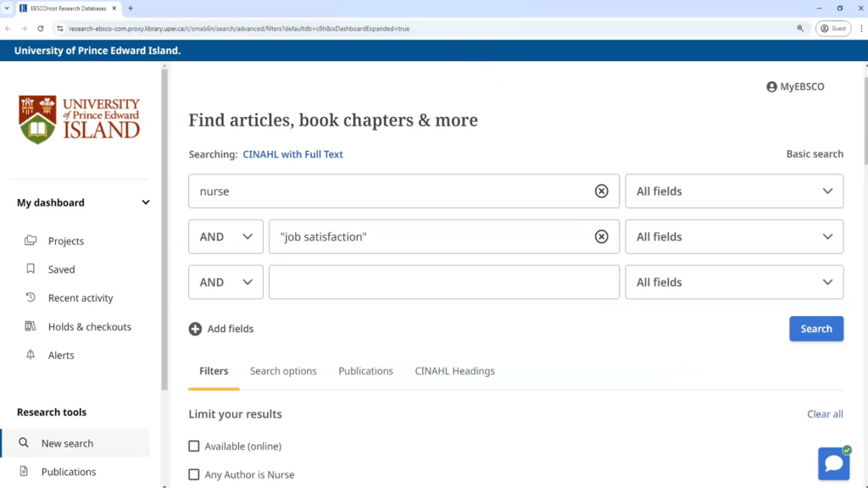Collapse the My dashboard section

click(146, 202)
